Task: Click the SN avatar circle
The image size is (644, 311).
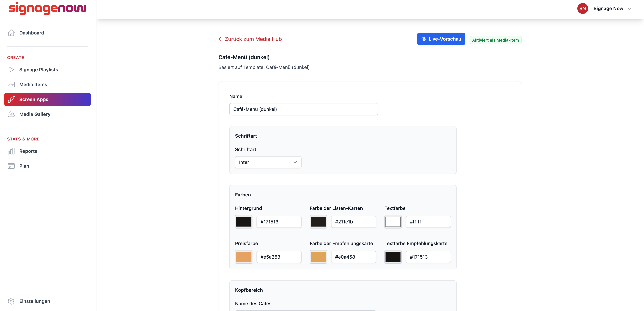Action: pyautogui.click(x=583, y=8)
